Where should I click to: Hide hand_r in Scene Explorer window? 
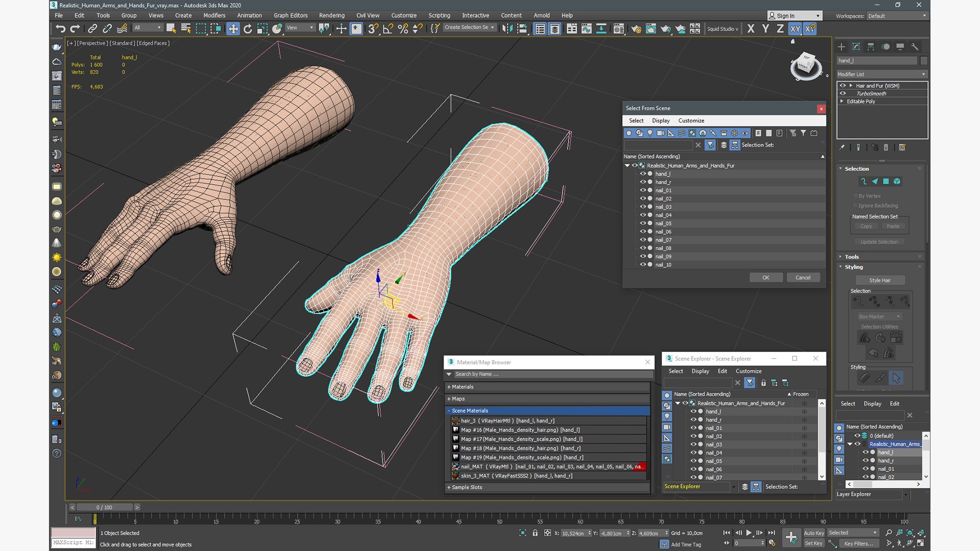point(694,420)
